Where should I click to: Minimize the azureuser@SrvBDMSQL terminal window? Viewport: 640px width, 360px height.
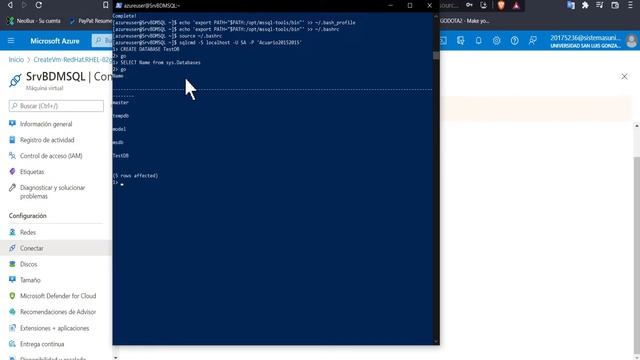point(391,5)
